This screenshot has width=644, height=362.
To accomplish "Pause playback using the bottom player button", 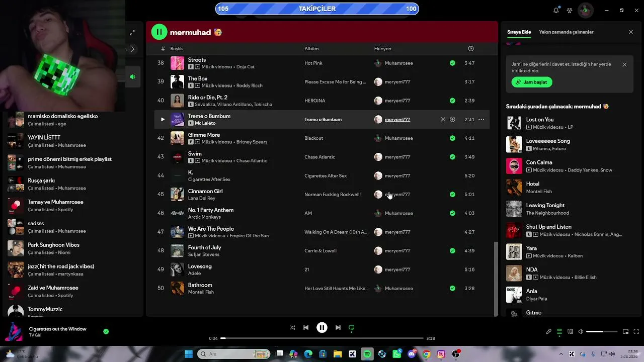I will [x=322, y=327].
